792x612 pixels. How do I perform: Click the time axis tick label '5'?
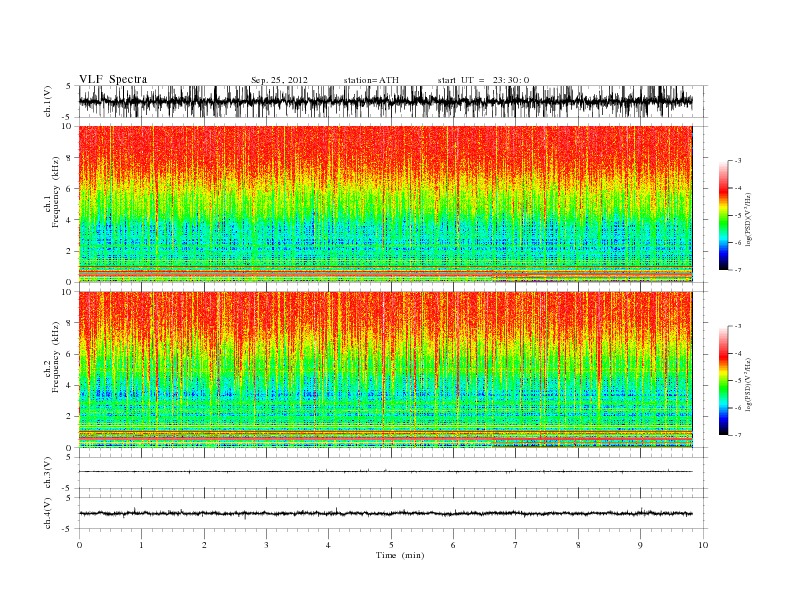coord(391,545)
